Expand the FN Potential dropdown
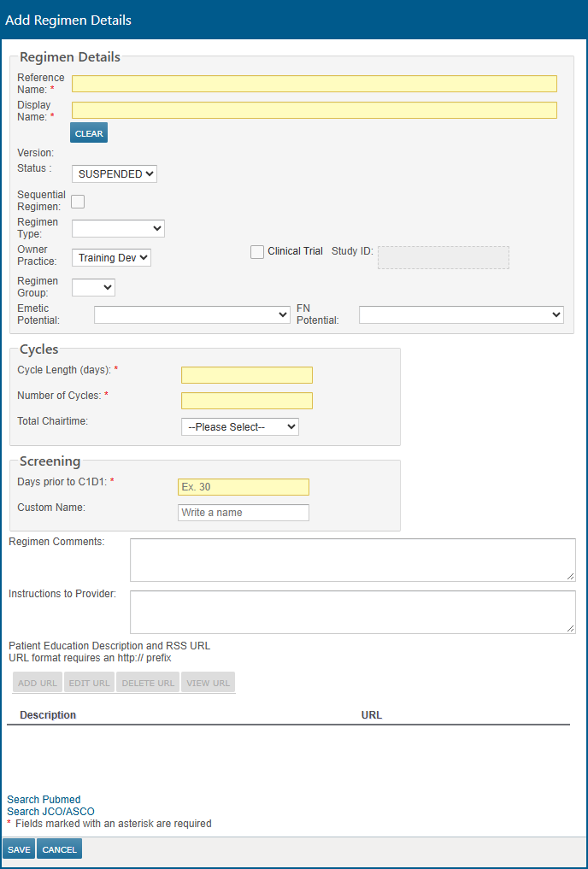This screenshot has height=869, width=588. [462, 314]
